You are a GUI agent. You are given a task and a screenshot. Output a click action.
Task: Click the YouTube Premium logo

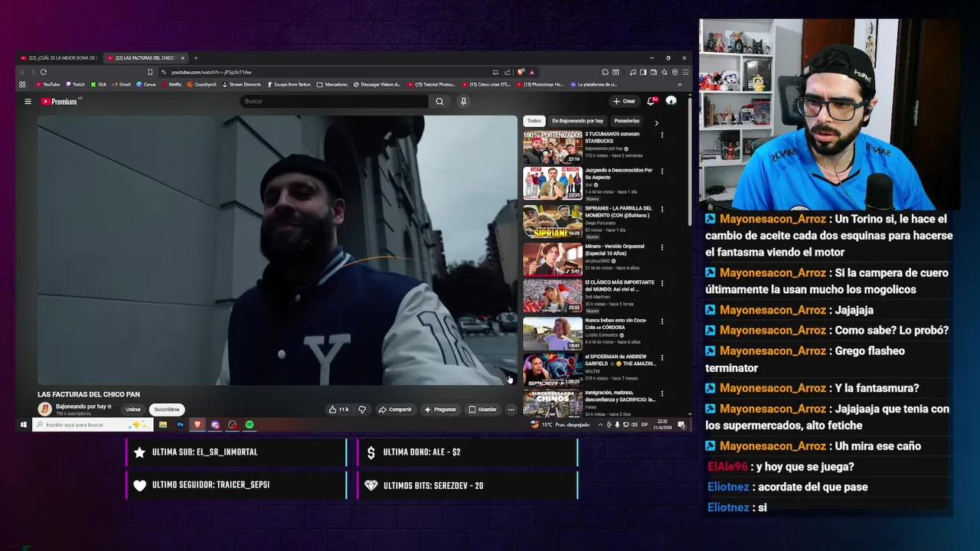coord(60,101)
